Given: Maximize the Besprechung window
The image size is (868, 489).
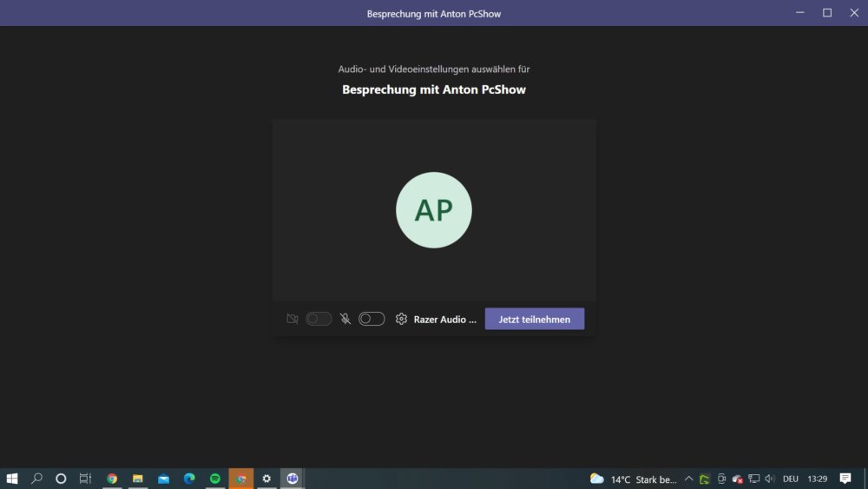Looking at the screenshot, I should click(827, 13).
